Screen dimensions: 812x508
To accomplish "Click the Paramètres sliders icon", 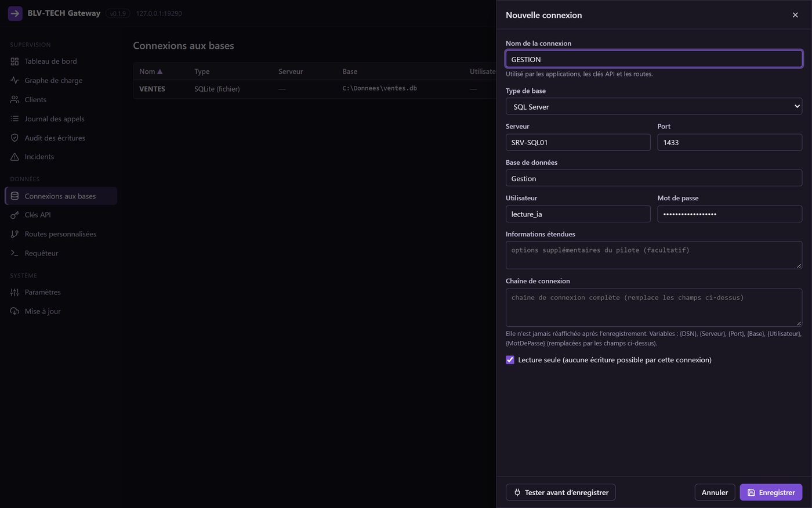I will click(14, 292).
